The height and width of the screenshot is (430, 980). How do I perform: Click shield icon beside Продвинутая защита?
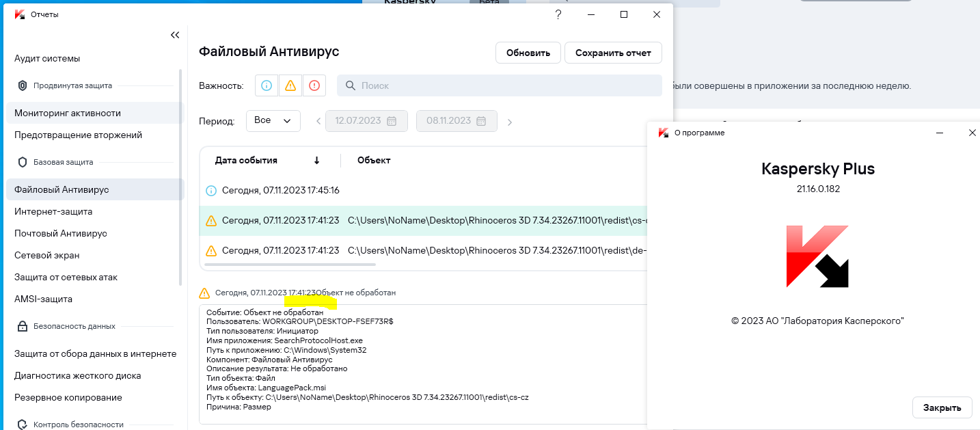click(23, 85)
